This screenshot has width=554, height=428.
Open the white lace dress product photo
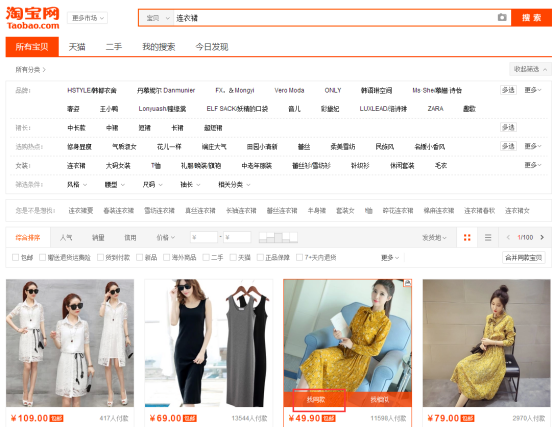70,343
